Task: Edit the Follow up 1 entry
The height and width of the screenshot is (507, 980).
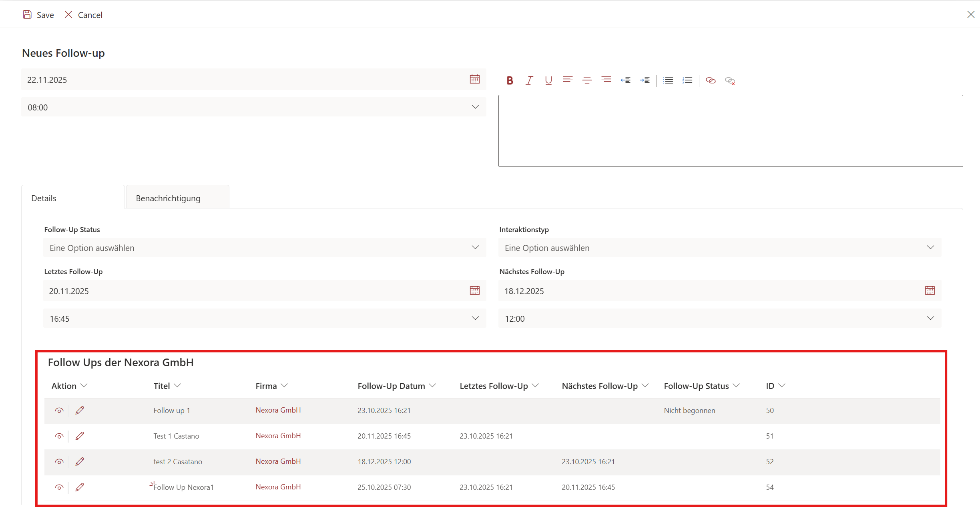Action: click(x=80, y=410)
